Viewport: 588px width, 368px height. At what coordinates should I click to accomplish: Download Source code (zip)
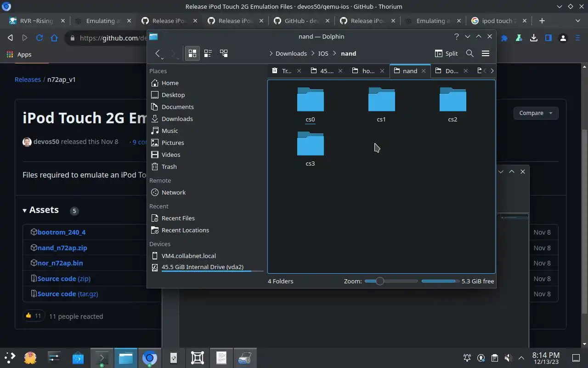(64, 278)
